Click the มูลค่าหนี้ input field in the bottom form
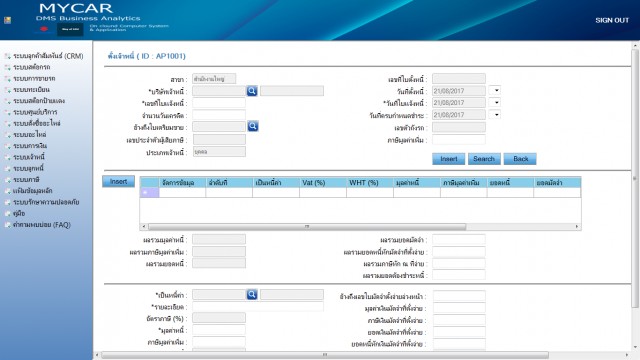The height and width of the screenshot is (360, 640). tap(219, 330)
